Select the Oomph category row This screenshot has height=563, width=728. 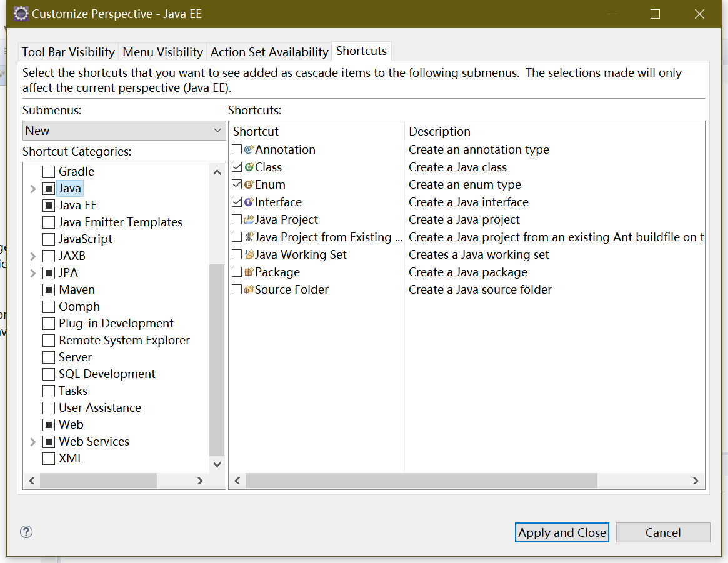(79, 307)
